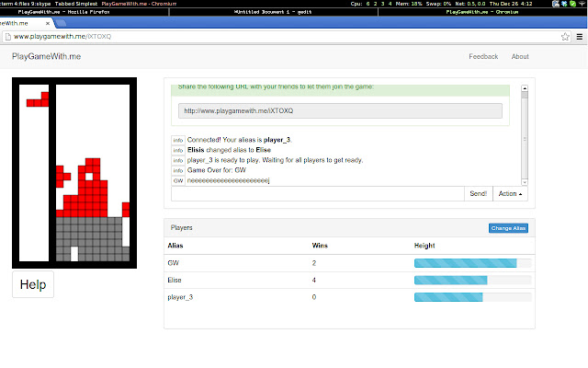
Task: Click the GW tag on the last chat message
Action: click(178, 180)
